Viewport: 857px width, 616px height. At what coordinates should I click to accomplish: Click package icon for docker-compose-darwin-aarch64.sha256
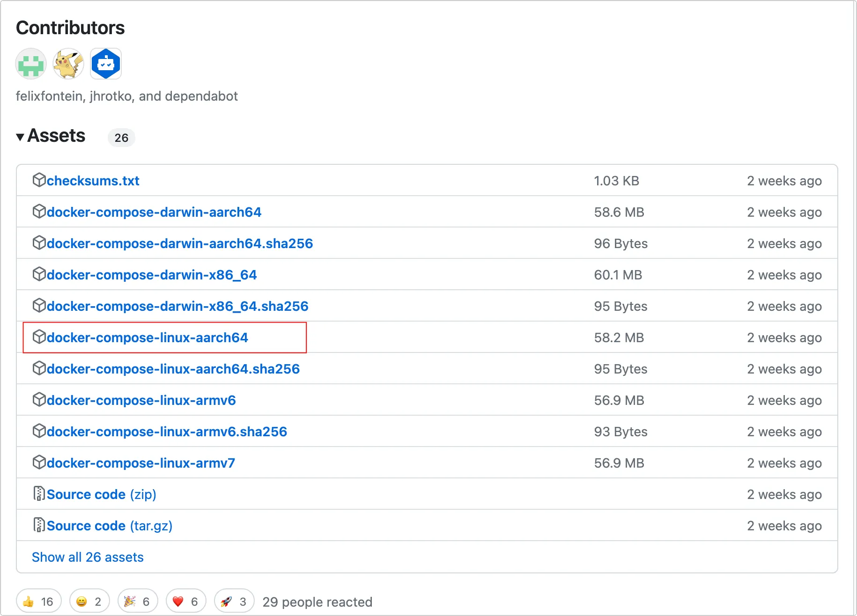point(39,242)
